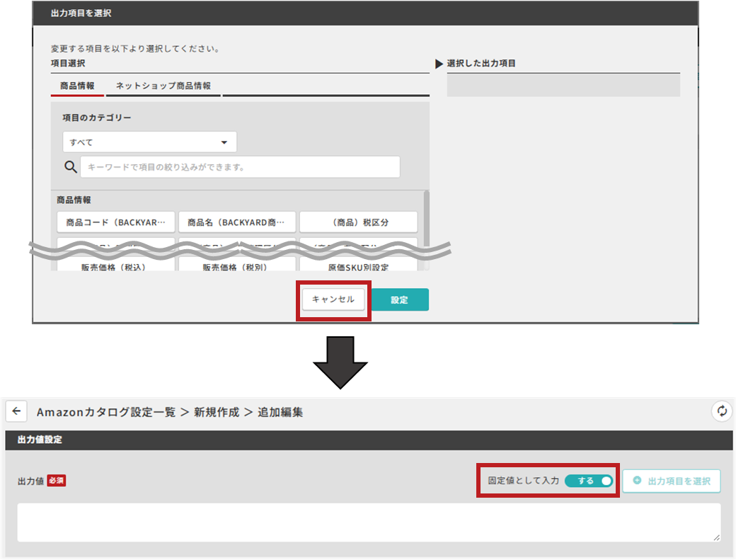Select the 商品コード（BACKYAR… item
The image size is (736, 560).
[116, 222]
